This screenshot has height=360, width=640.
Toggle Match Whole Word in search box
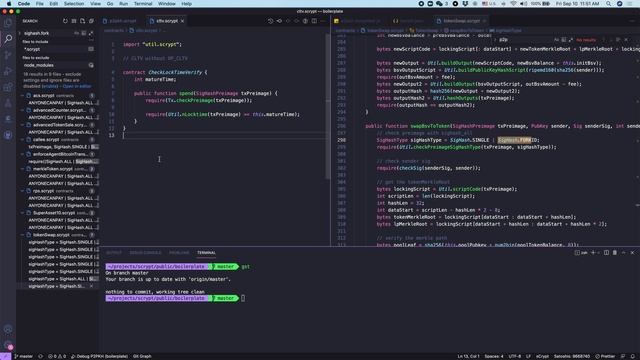83,33
